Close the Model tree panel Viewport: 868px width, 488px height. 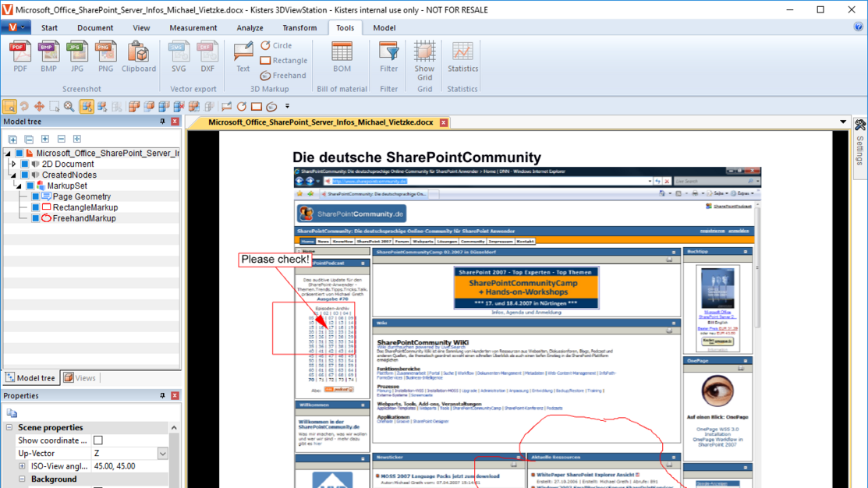tap(175, 121)
